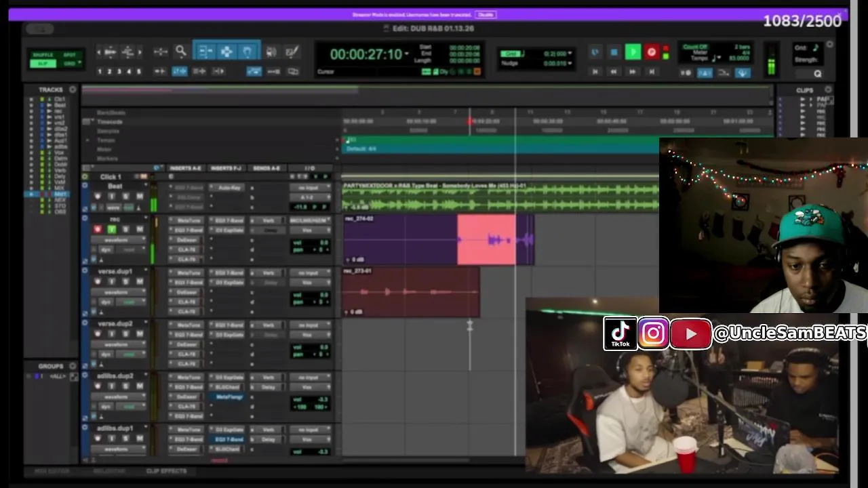Enable Spot edit mode
868x488 pixels.
click(69, 55)
